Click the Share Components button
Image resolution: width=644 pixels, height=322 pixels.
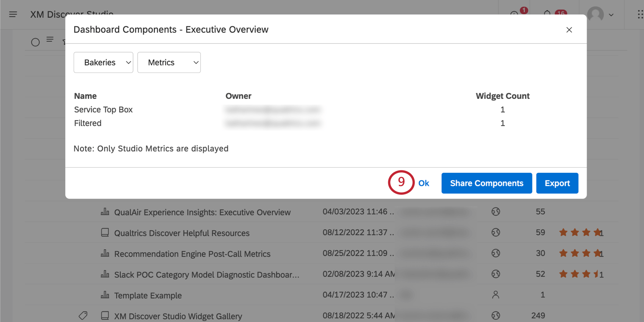(x=486, y=183)
